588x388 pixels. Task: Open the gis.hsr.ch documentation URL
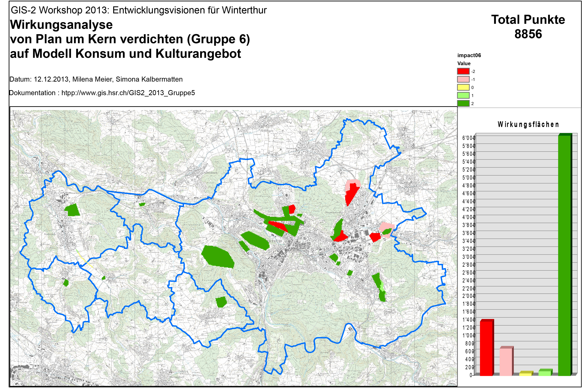[128, 93]
